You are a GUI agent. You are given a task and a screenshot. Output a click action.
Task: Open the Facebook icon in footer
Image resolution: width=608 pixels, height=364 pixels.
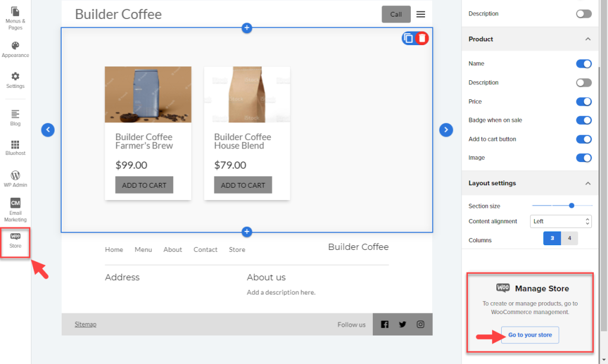pyautogui.click(x=385, y=324)
